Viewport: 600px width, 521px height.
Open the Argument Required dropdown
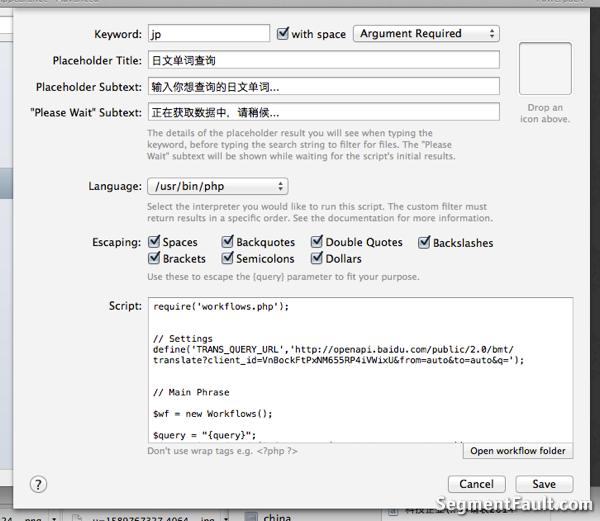tap(426, 34)
